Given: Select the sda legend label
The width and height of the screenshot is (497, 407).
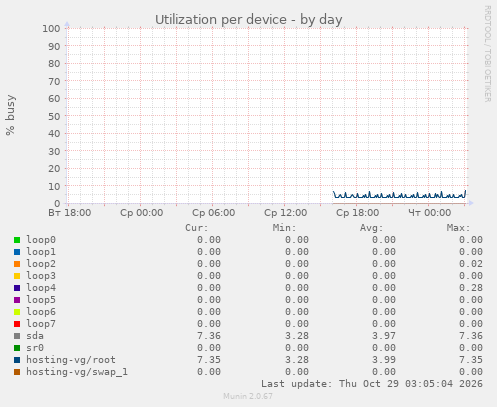Looking at the screenshot, I should [x=35, y=336].
